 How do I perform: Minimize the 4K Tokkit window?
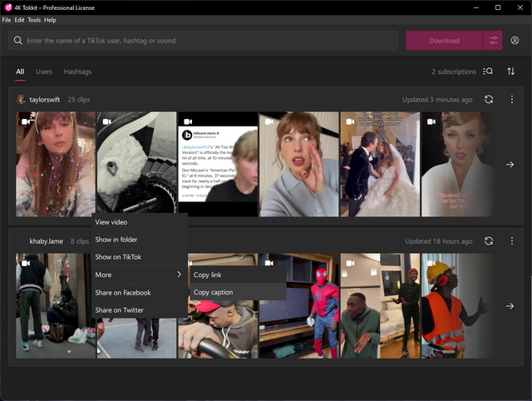[476, 7]
